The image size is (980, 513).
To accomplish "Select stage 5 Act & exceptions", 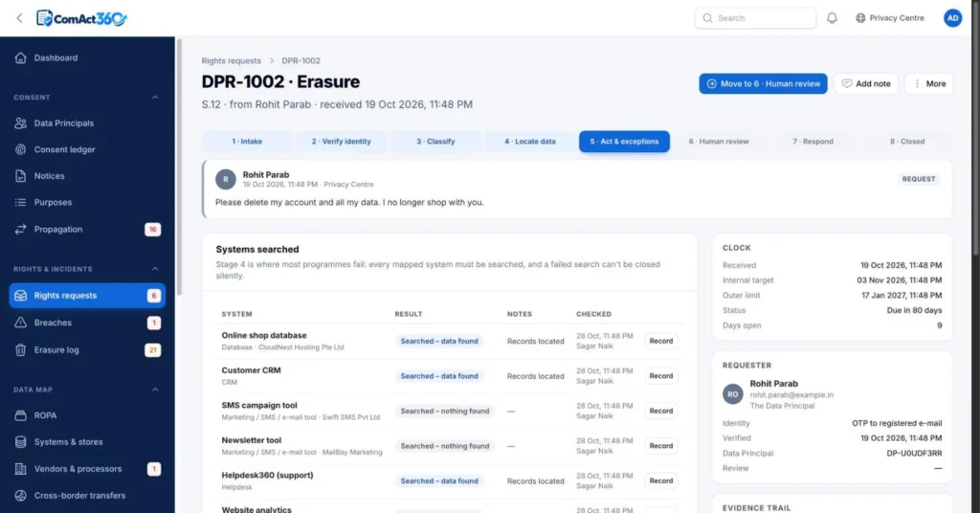I will [624, 142].
